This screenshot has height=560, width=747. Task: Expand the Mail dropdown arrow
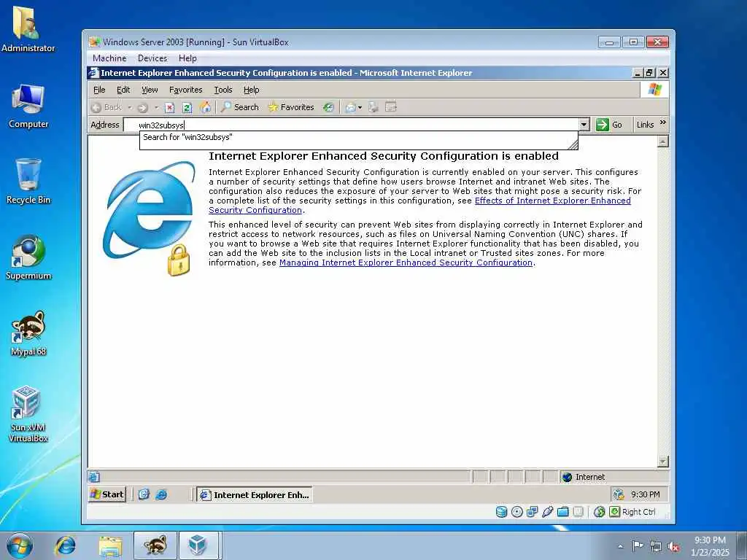tap(360, 108)
